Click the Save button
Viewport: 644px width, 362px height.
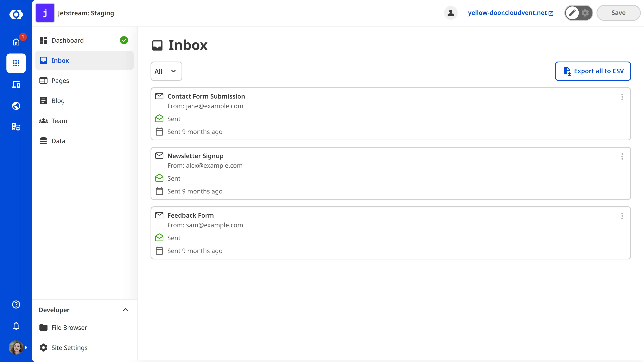pyautogui.click(x=618, y=13)
